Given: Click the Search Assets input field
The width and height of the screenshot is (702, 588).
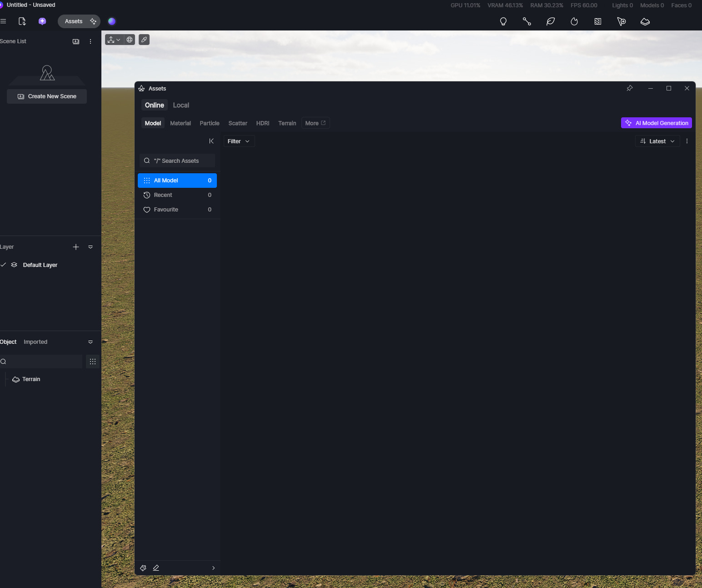Looking at the screenshot, I should coord(177,161).
